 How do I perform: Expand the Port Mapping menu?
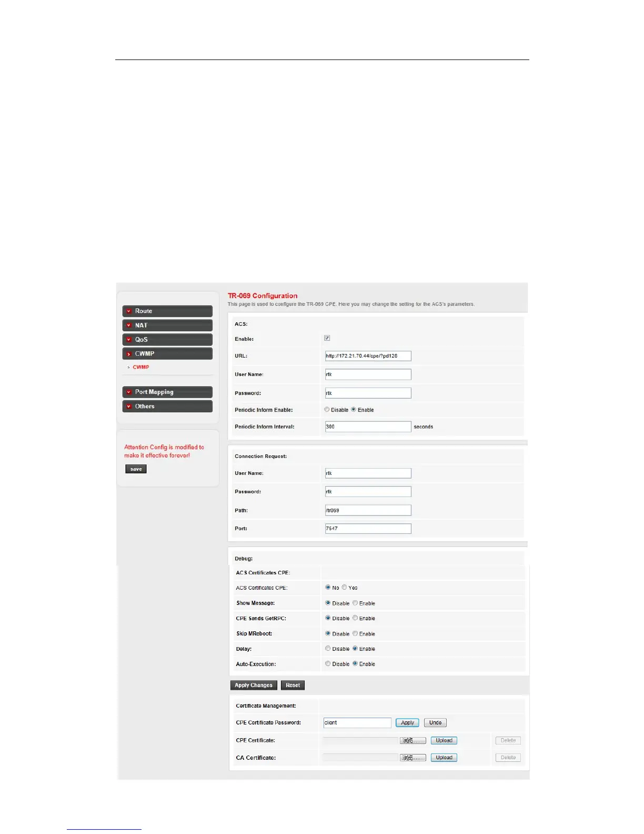tap(167, 392)
